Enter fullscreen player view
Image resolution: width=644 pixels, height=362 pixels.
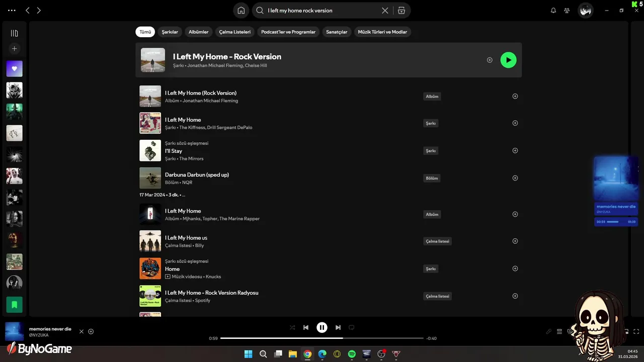[x=636, y=331]
